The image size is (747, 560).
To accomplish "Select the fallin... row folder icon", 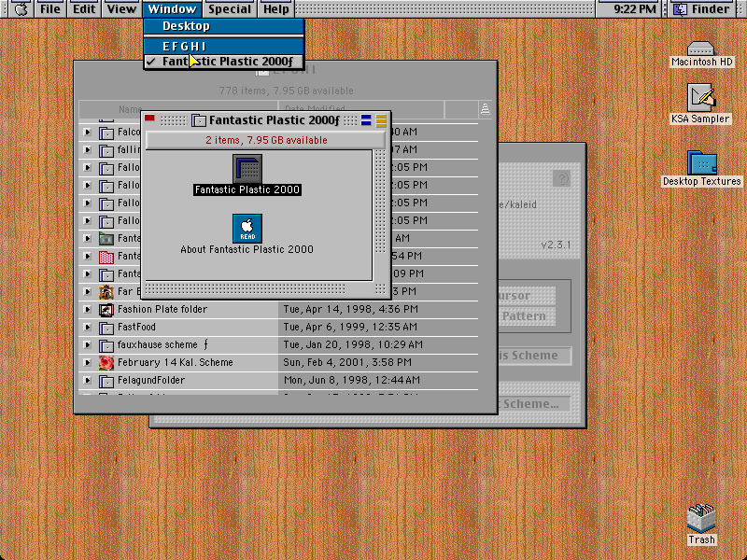I will (x=106, y=150).
